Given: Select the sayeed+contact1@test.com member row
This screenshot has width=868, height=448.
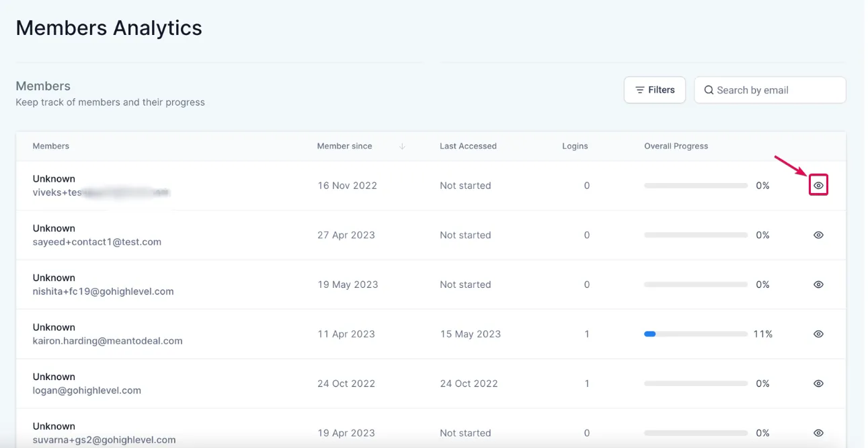Looking at the screenshot, I should coord(431,235).
